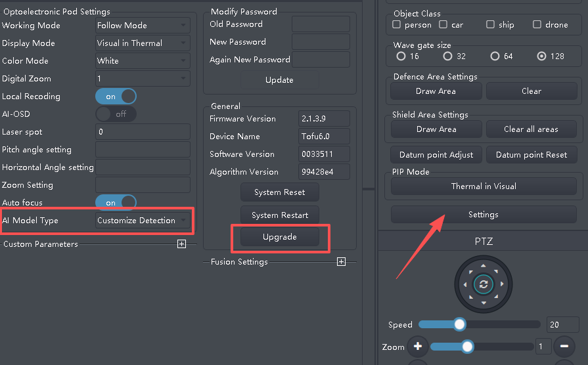Adjust the PTZ Speed slider handle
The image size is (588, 365).
pyautogui.click(x=459, y=324)
